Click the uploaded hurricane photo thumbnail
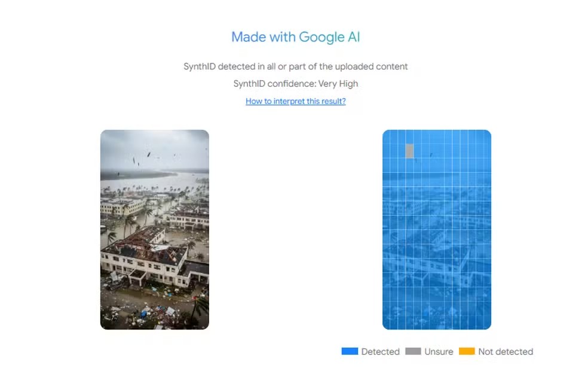The image size is (588, 387). [x=155, y=230]
